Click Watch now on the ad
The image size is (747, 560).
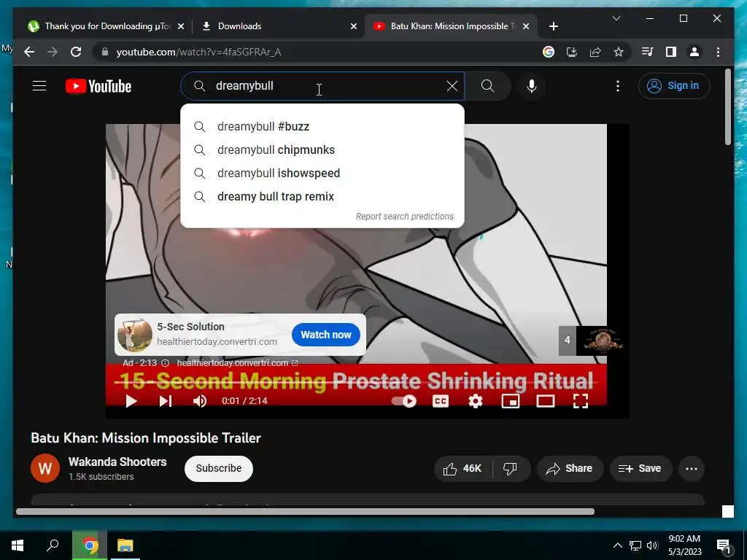326,335
